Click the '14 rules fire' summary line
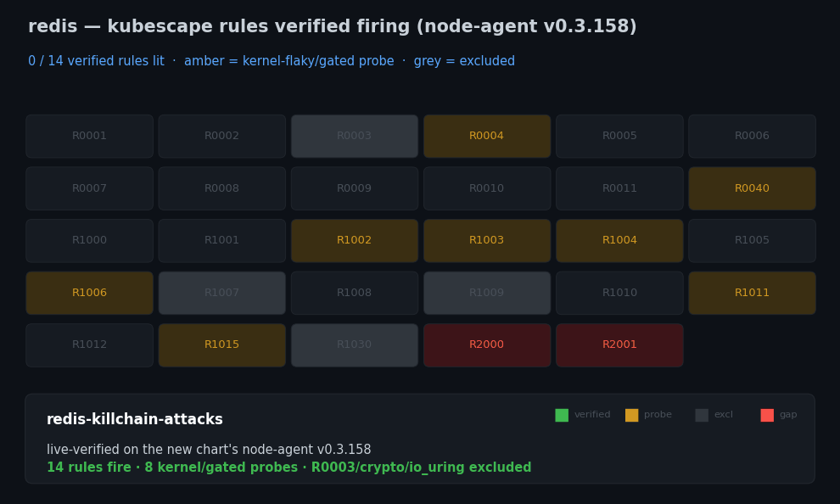The image size is (840, 504). (x=288, y=468)
